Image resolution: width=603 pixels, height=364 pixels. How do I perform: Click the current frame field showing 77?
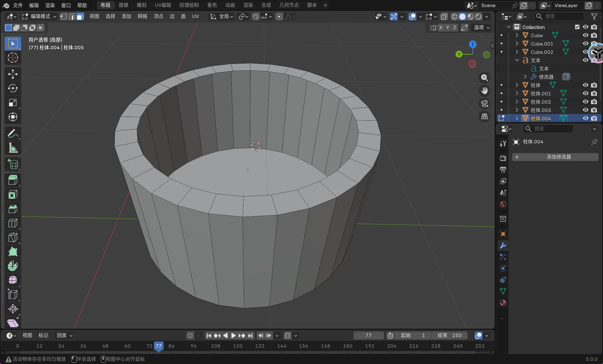click(x=368, y=335)
